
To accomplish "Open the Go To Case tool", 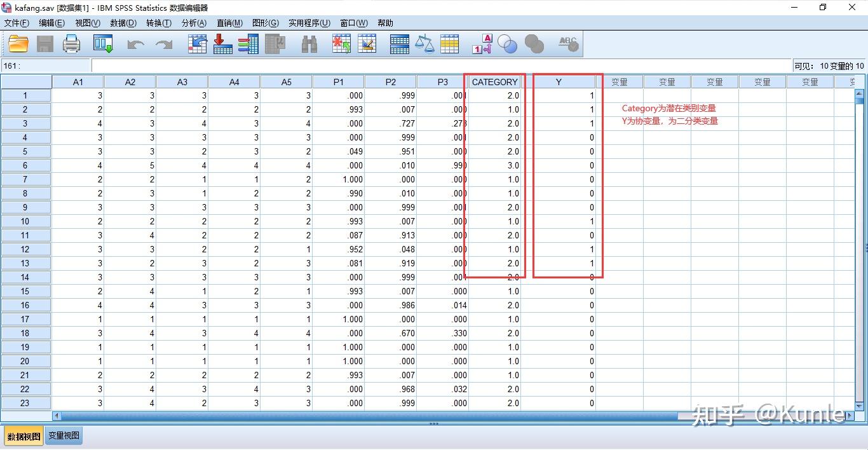I will tap(197, 43).
